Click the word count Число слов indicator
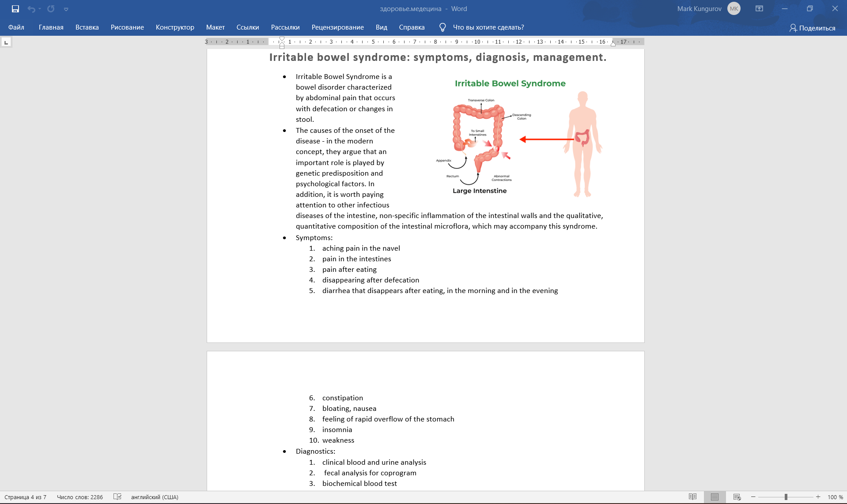The image size is (847, 504). 80,497
